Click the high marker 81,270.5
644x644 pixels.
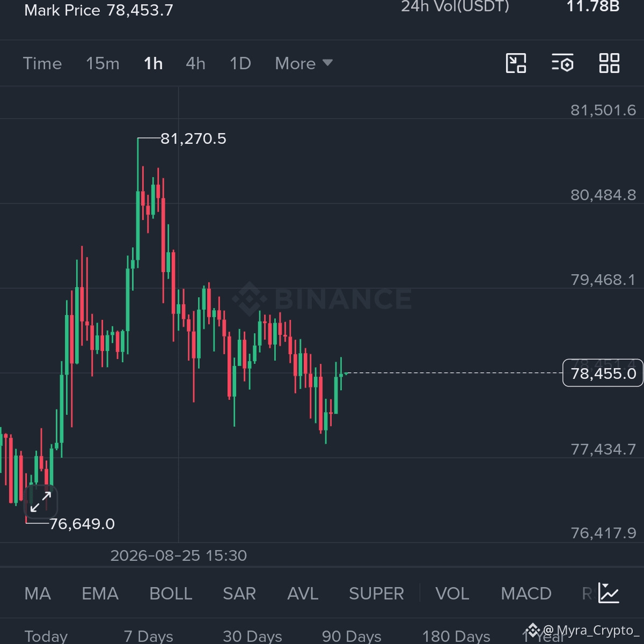coord(193,139)
